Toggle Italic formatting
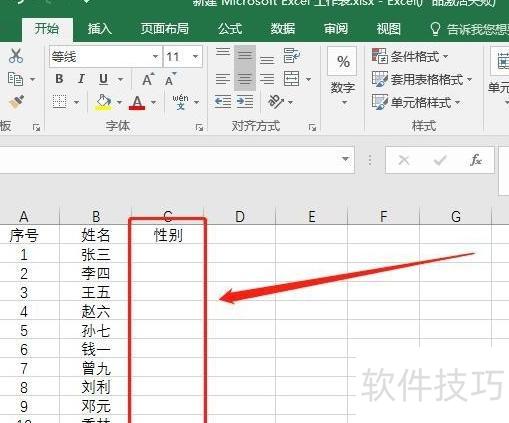The width and height of the screenshot is (509, 423). tap(81, 79)
